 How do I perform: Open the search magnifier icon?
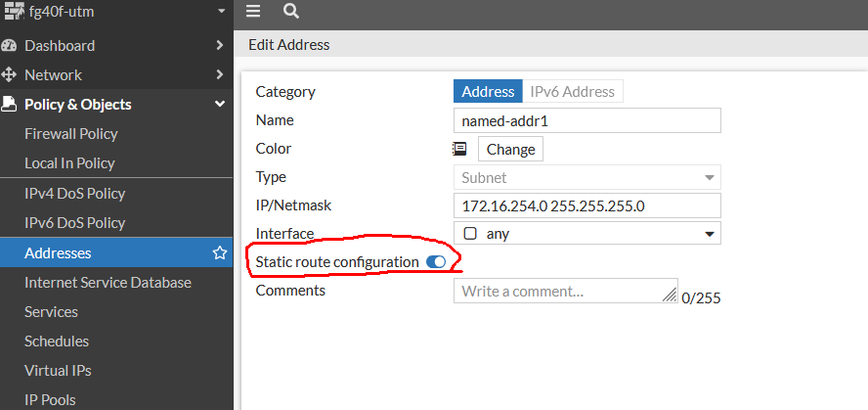(x=290, y=12)
